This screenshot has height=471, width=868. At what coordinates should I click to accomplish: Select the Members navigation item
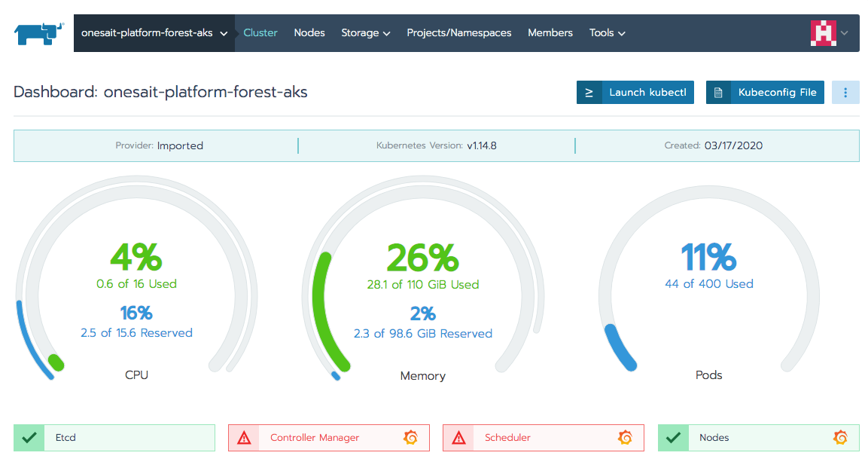(x=550, y=32)
